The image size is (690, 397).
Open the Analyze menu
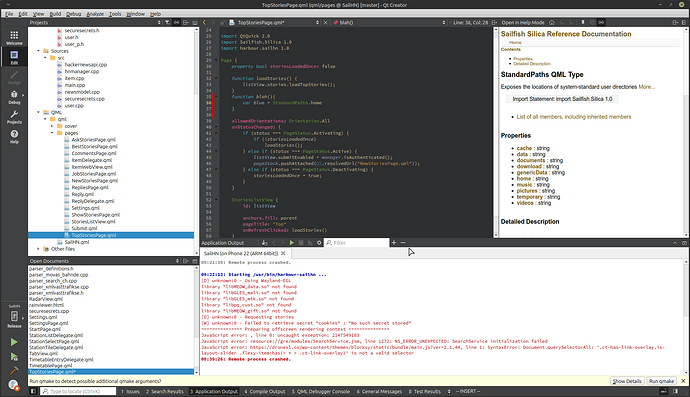pyautogui.click(x=95, y=14)
